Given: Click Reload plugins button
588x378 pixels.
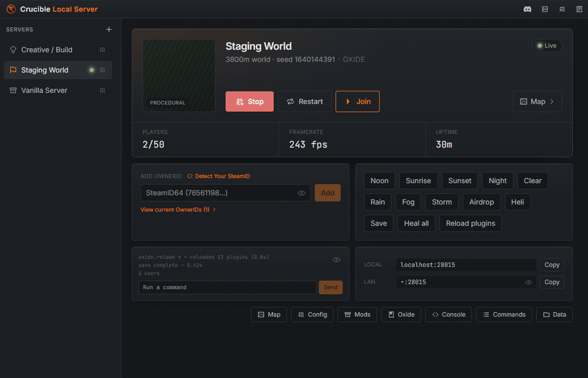Looking at the screenshot, I should pyautogui.click(x=470, y=223).
